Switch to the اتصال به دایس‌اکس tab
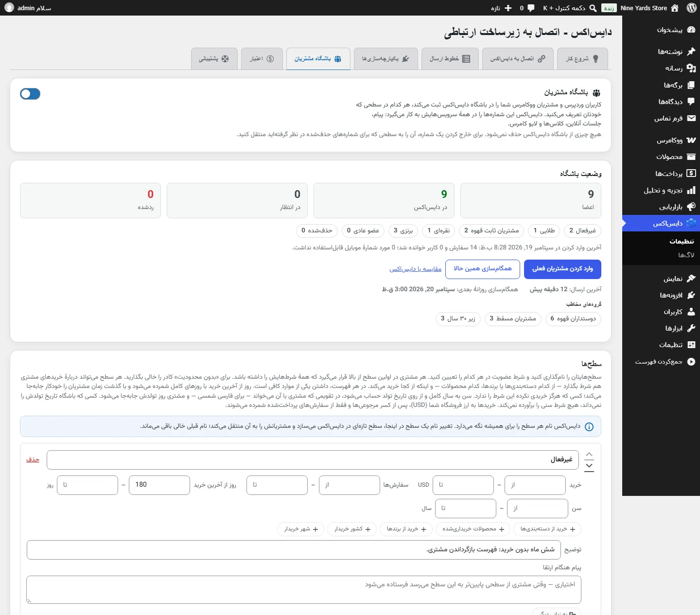 517,59
